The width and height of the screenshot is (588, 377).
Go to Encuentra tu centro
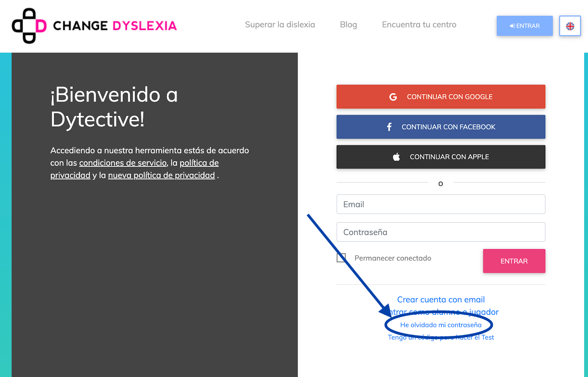(x=419, y=25)
